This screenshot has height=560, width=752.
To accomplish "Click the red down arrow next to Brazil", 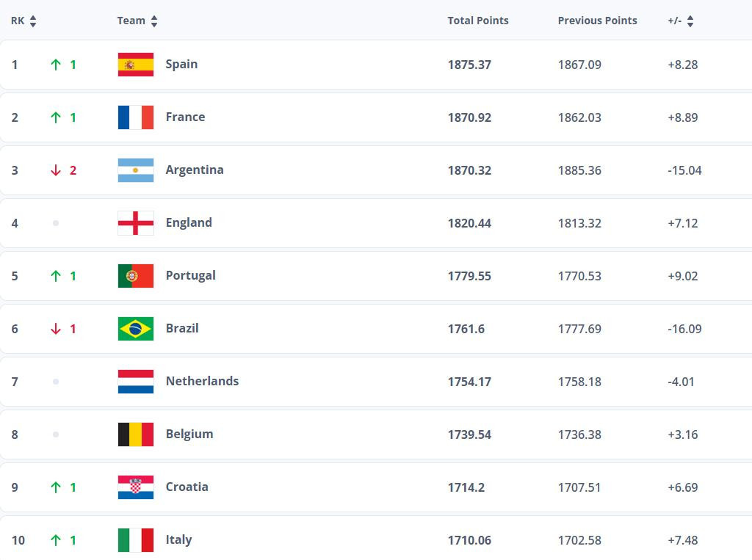I will point(57,328).
